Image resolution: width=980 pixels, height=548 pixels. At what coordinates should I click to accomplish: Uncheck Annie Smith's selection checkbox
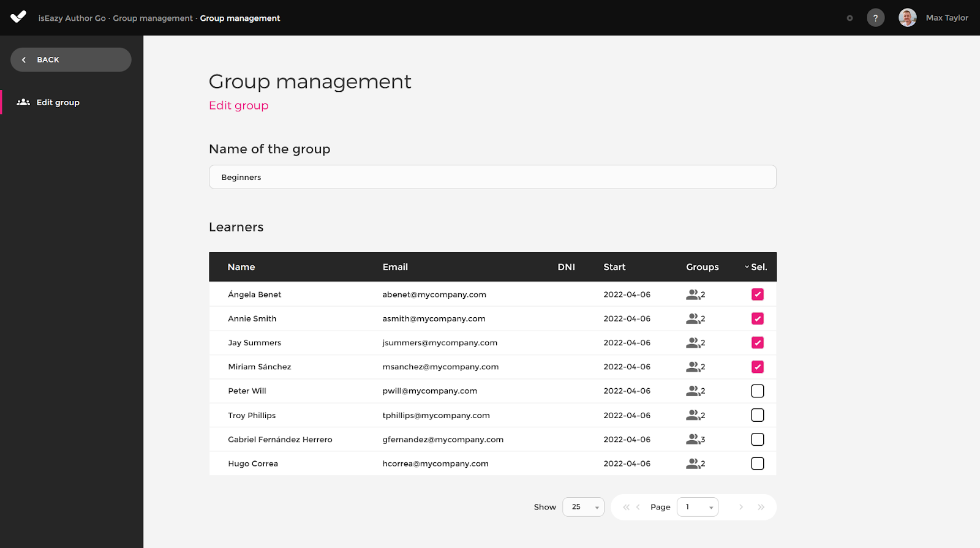tap(758, 318)
